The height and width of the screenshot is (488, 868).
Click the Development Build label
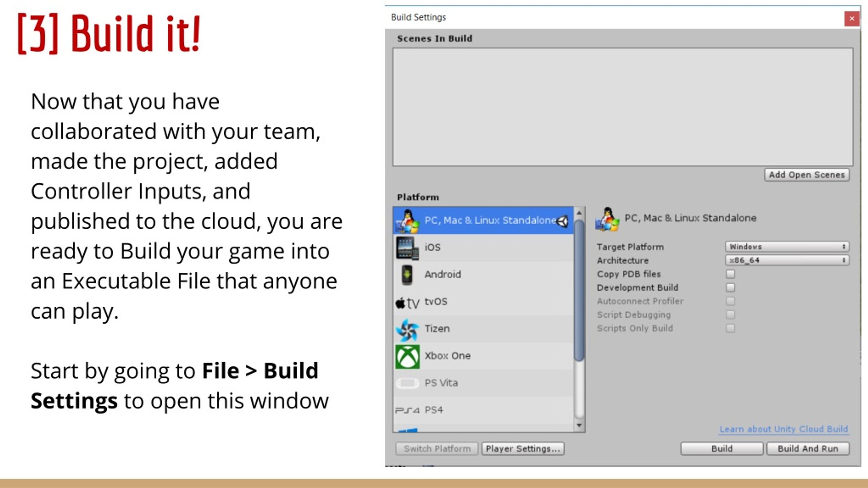tap(638, 287)
